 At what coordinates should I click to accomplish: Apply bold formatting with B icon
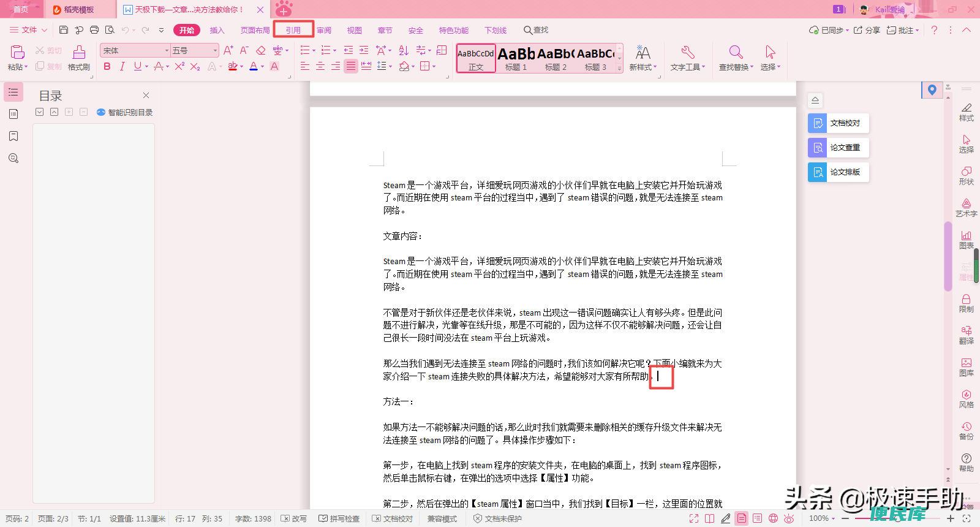point(107,66)
